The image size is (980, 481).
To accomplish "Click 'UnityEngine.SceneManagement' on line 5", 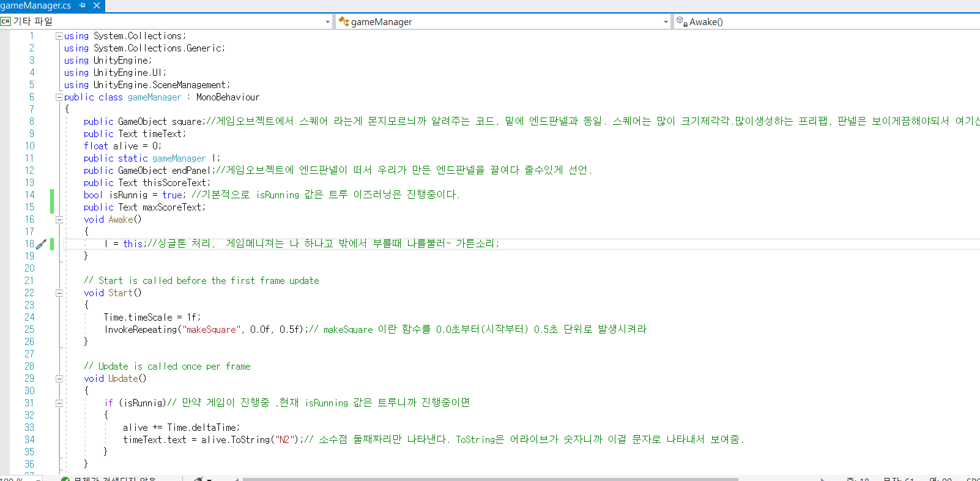I will point(160,85).
